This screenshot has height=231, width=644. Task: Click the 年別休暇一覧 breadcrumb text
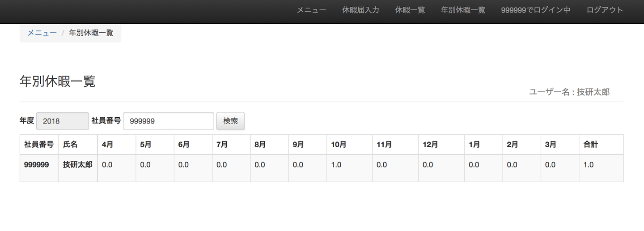[91, 33]
